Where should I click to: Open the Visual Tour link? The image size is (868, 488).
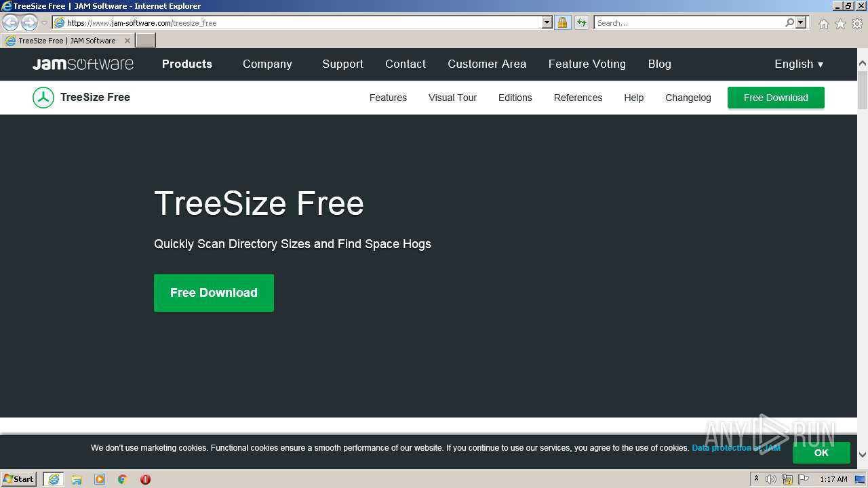pos(452,98)
